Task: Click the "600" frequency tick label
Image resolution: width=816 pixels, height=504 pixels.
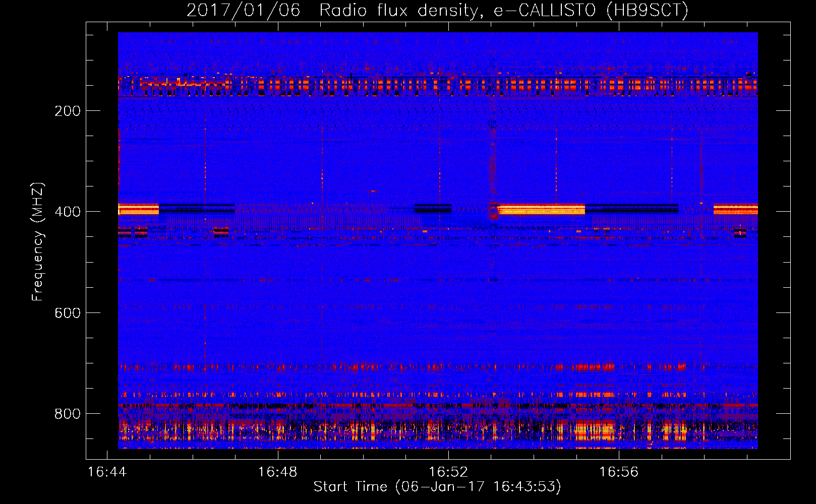Action: (68, 313)
